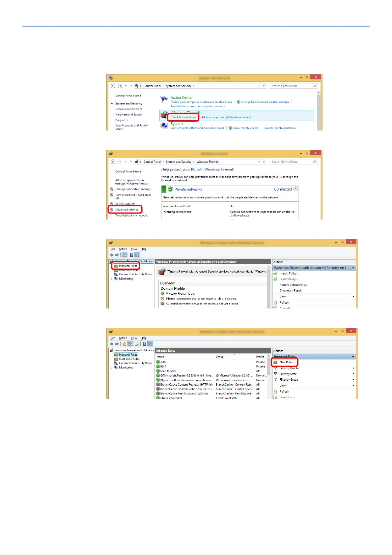
Task: Click Export Policy action
Action: 289,279
